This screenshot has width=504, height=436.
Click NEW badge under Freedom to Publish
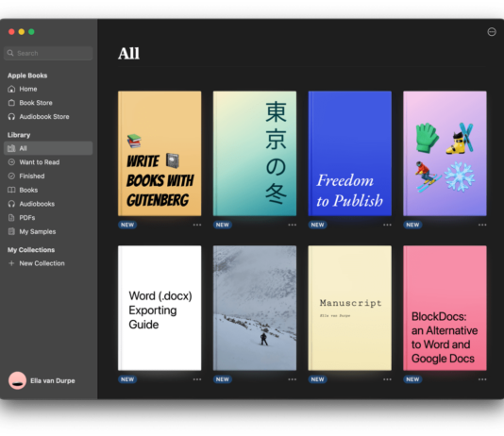tap(317, 225)
